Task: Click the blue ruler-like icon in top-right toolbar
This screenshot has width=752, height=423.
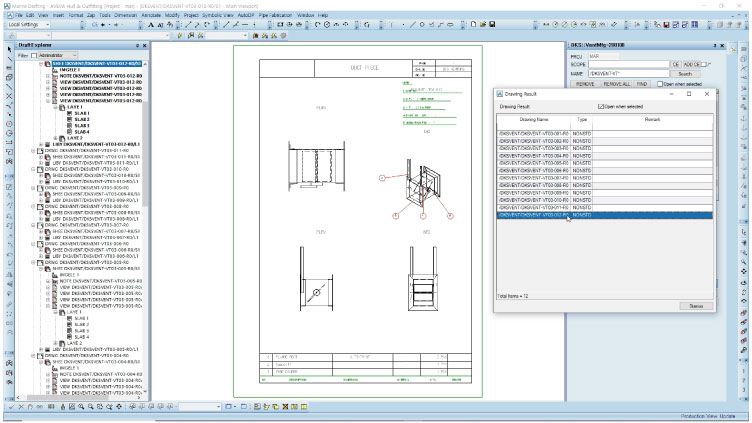Action: pos(694,25)
